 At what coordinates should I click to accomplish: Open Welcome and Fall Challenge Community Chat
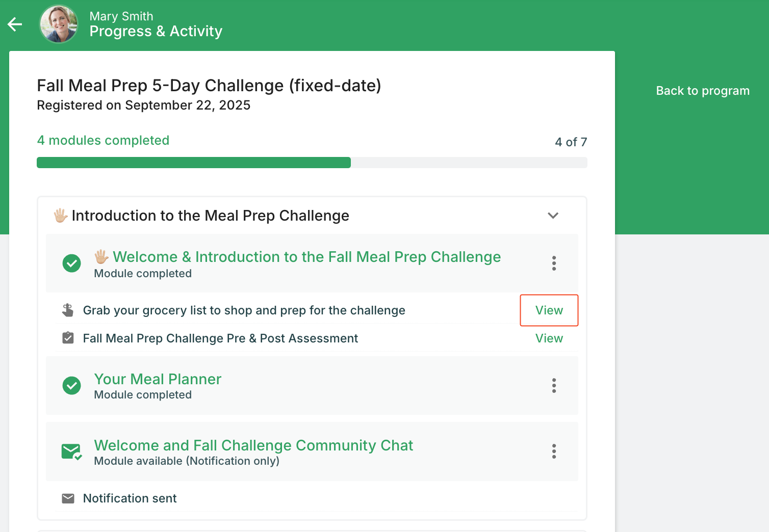pos(253,445)
